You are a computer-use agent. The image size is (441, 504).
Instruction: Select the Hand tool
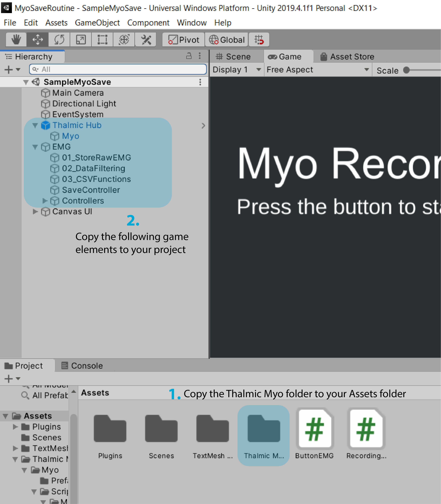click(x=16, y=40)
